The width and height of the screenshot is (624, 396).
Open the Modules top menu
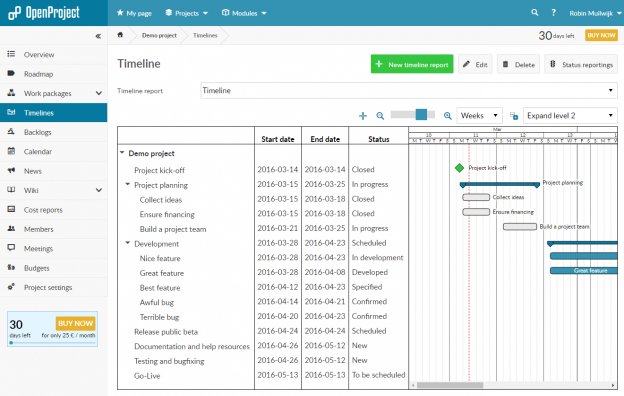pos(244,13)
